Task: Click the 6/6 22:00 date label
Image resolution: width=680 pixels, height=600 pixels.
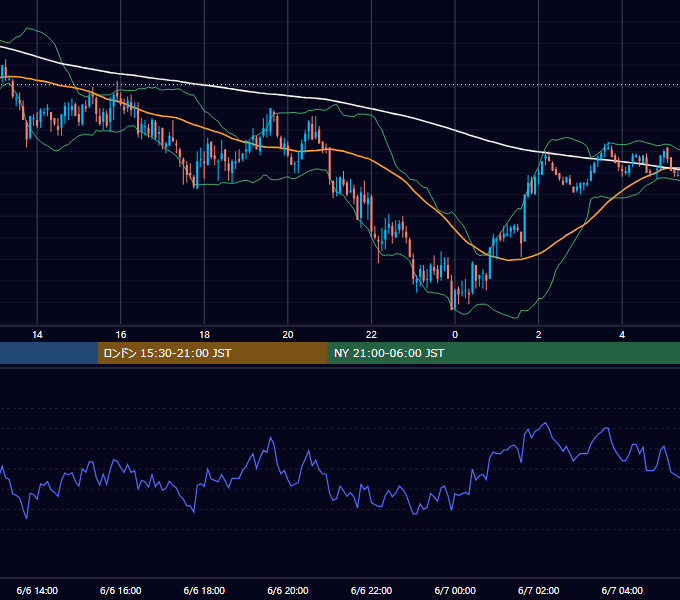Action: pos(371,590)
